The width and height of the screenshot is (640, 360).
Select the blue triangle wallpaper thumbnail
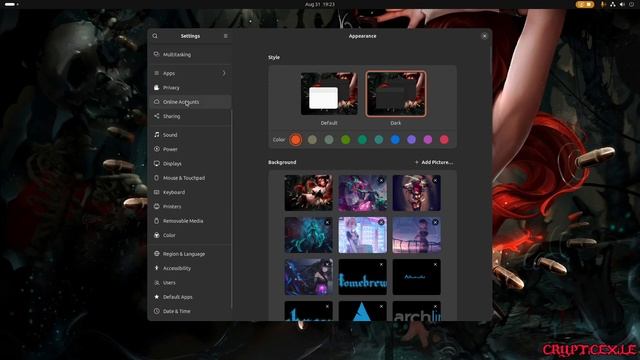point(362,311)
